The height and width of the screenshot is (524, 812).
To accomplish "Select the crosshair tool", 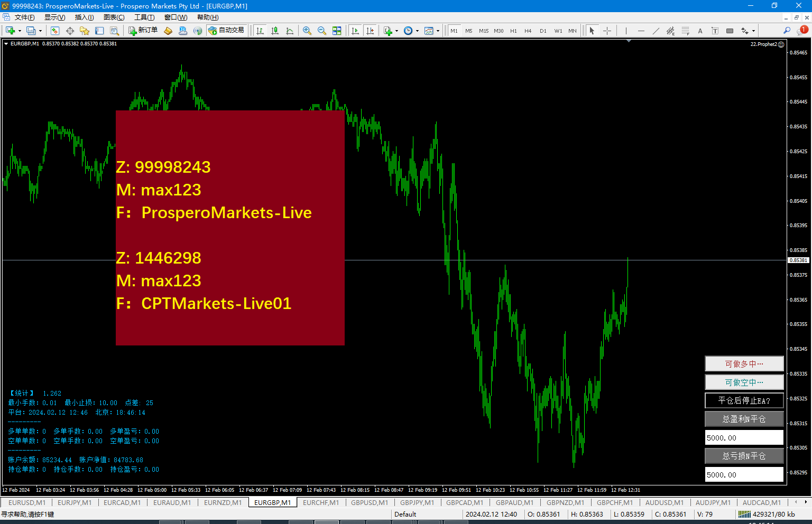I will [607, 31].
